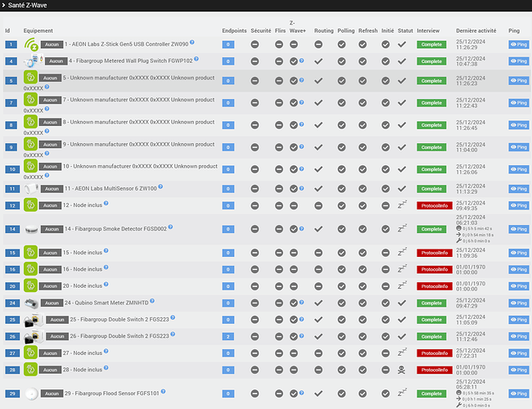Viewport: 532px width, 409px height.
Task: Click the Z-Wave+ help icon in Wall Plug row
Action: [x=301, y=61]
